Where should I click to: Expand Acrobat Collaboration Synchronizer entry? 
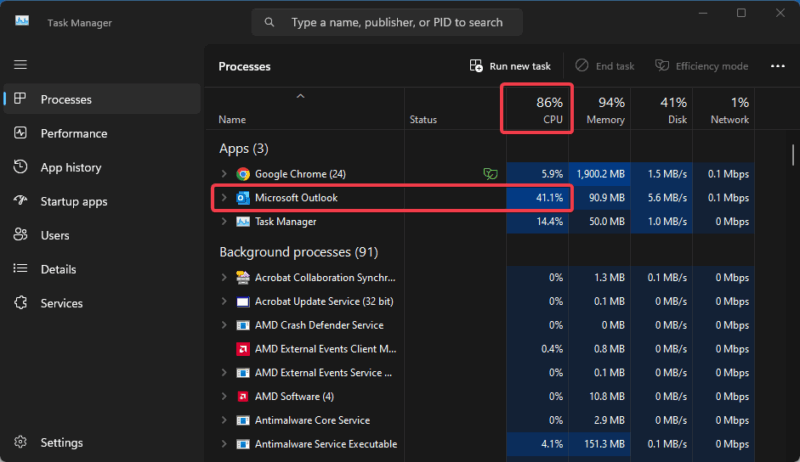point(224,277)
